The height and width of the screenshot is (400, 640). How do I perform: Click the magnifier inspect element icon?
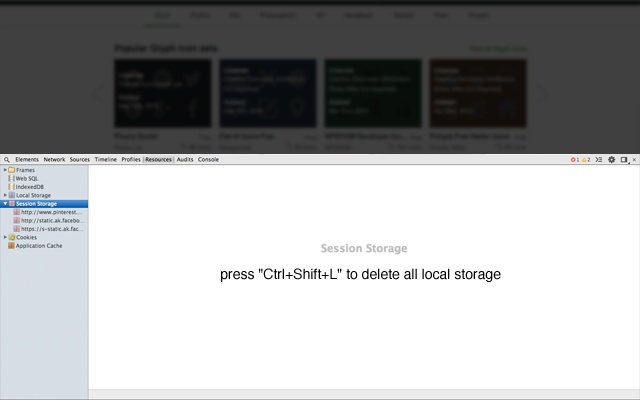coord(7,160)
